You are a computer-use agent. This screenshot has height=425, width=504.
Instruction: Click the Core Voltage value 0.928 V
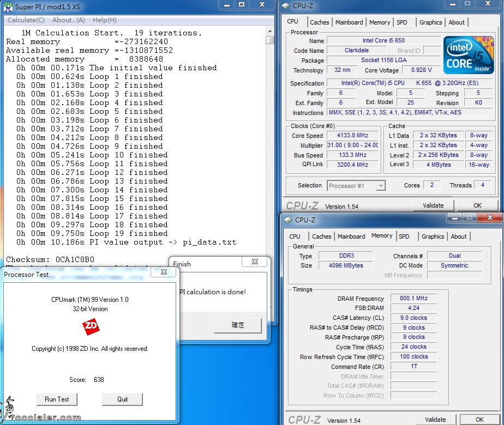(x=422, y=70)
